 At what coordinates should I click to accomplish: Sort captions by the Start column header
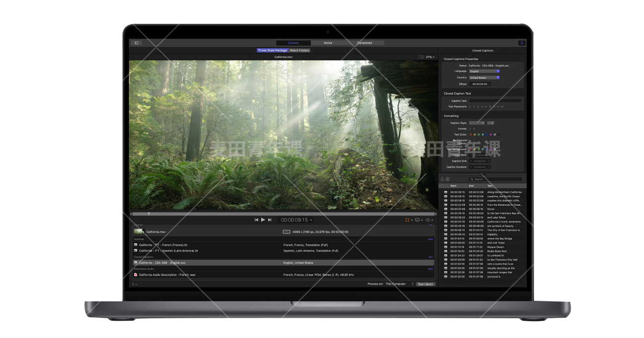[453, 186]
